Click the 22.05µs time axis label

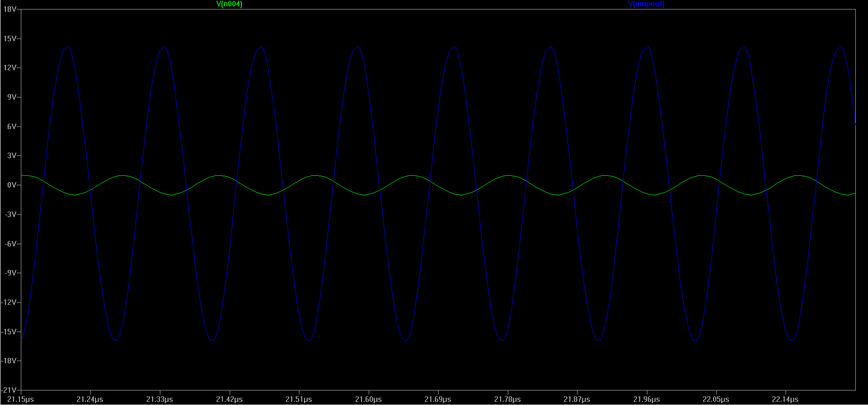point(716,399)
